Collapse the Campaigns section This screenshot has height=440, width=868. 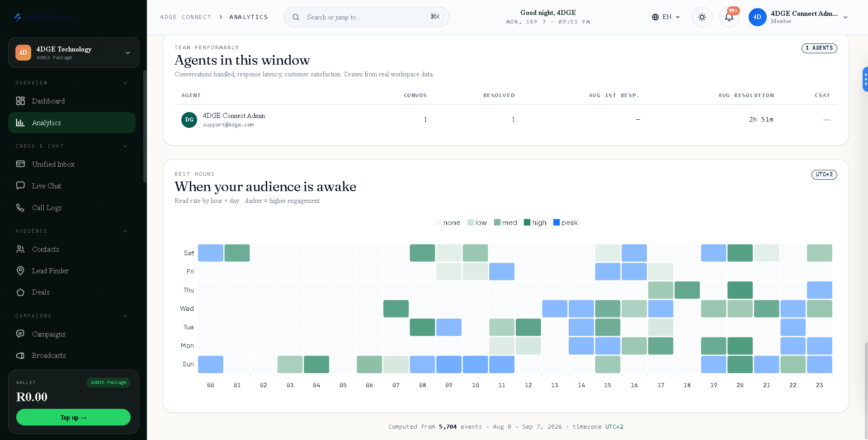125,316
